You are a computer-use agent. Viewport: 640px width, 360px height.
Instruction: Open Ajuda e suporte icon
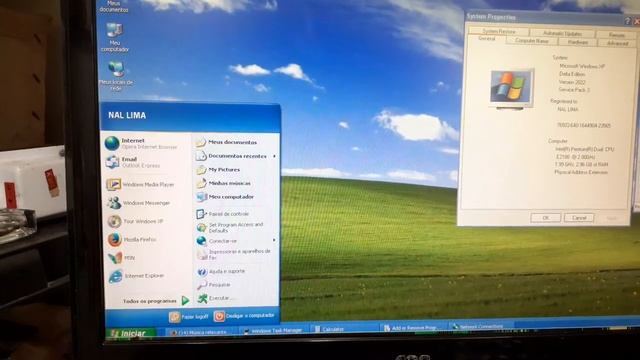point(202,271)
